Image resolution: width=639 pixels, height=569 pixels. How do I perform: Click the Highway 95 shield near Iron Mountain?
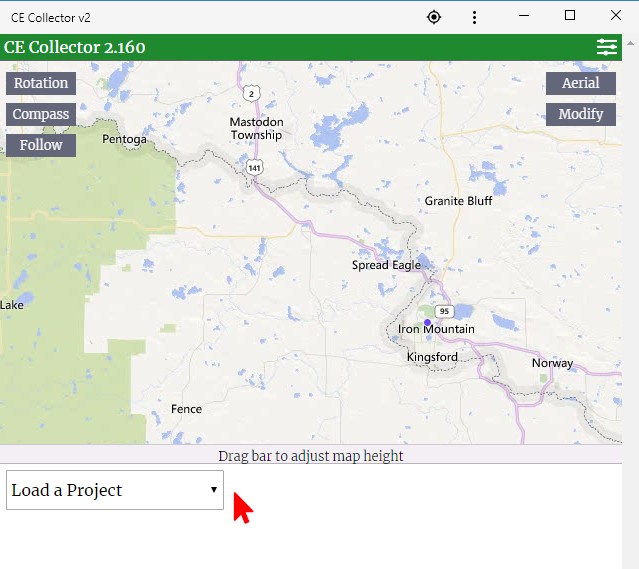pyautogui.click(x=444, y=310)
